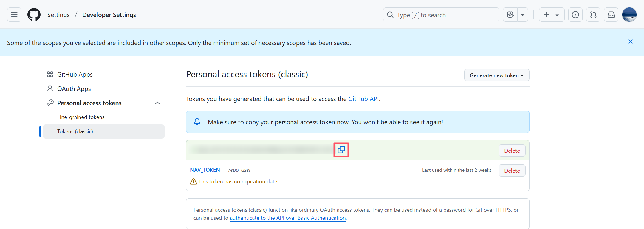The height and width of the screenshot is (229, 644).
Task: Follow the GitHub API link
Action: coord(363,99)
